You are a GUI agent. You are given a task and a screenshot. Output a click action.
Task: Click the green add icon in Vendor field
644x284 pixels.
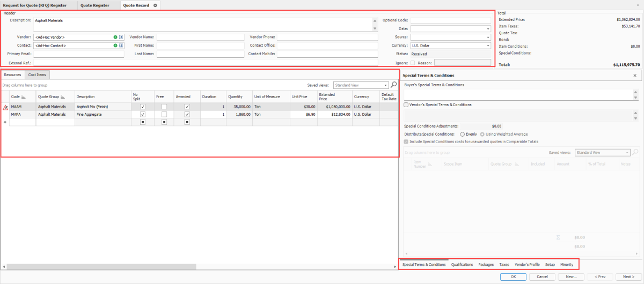[x=115, y=37]
